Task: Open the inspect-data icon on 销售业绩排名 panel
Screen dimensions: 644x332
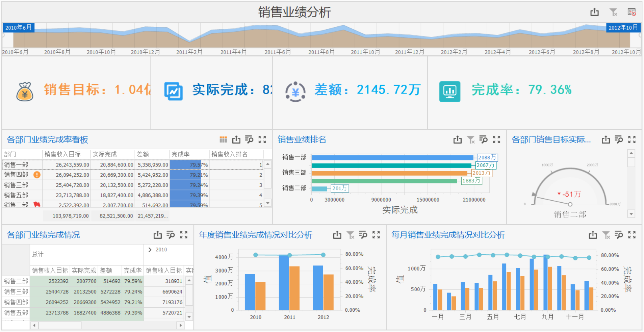Action: [484, 139]
